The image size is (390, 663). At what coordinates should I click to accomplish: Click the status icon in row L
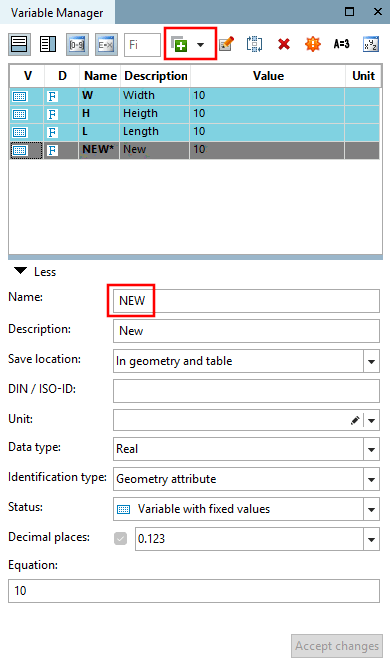pyautogui.click(x=19, y=132)
